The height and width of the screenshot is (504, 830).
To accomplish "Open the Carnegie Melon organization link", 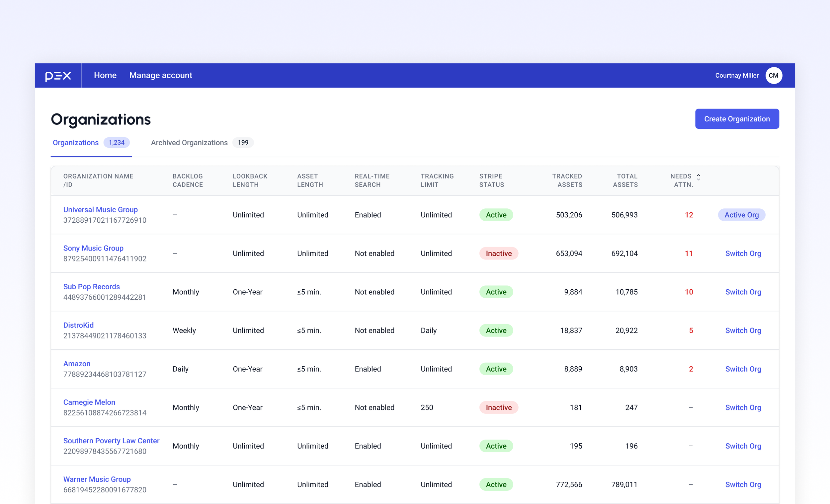I will 89,402.
